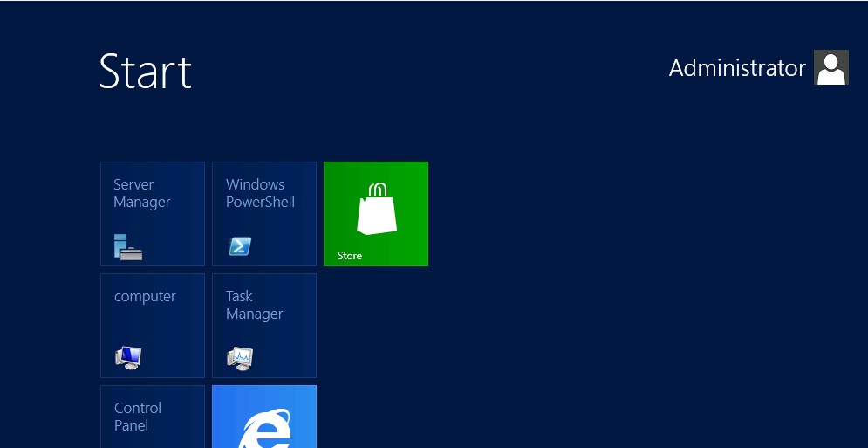Open the Server Manager tile
The height and width of the screenshot is (448, 868).
point(153,214)
